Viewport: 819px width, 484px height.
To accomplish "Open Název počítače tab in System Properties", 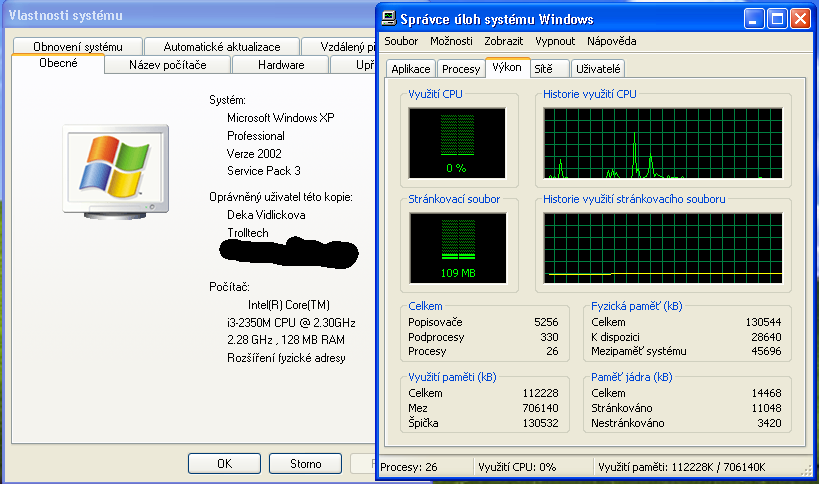I will (168, 65).
